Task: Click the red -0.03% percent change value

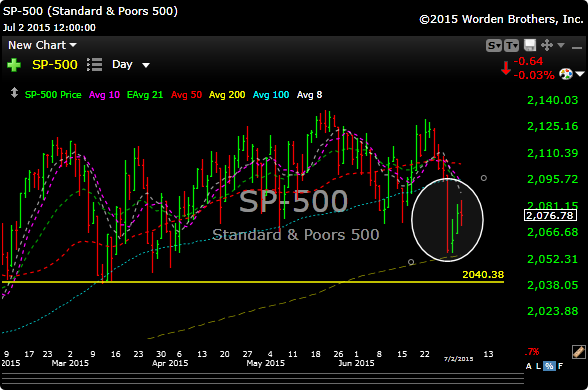Action: [534, 75]
